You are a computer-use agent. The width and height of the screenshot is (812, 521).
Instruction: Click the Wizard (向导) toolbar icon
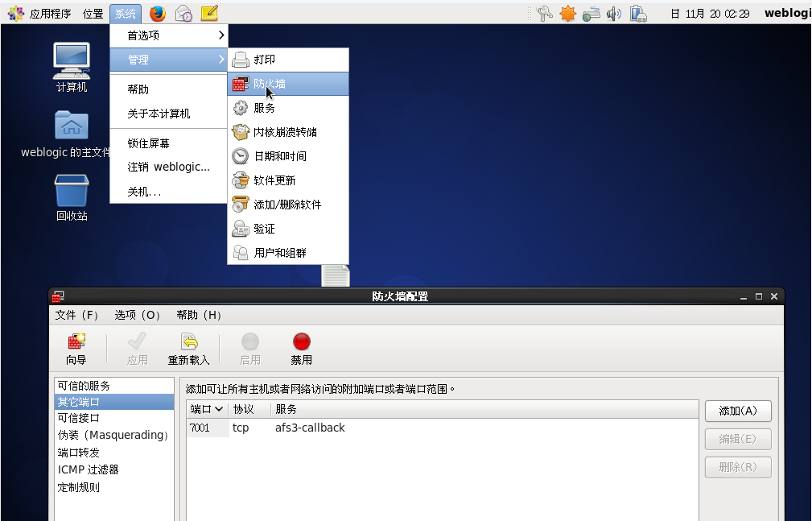(76, 348)
